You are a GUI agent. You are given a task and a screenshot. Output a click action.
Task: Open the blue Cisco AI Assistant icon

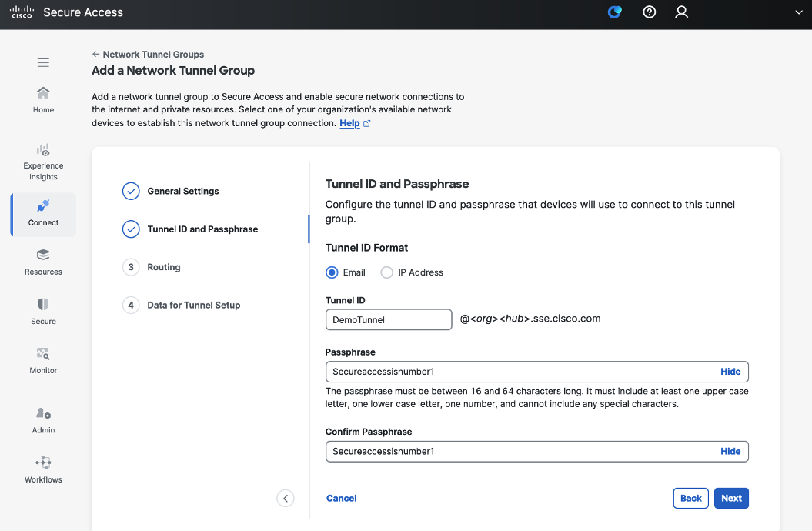(x=615, y=12)
